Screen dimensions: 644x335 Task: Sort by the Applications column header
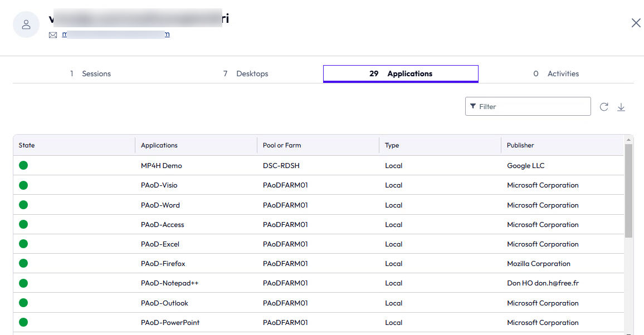[x=159, y=145]
